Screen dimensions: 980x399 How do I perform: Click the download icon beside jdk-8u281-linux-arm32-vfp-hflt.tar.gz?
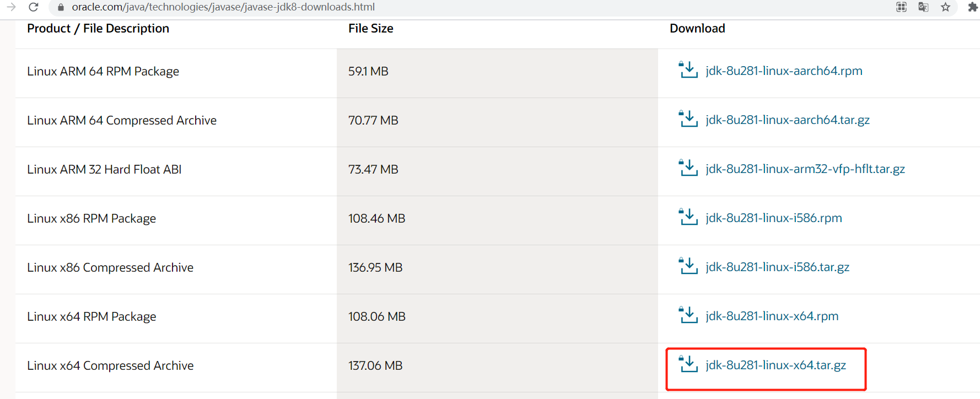coord(688,168)
